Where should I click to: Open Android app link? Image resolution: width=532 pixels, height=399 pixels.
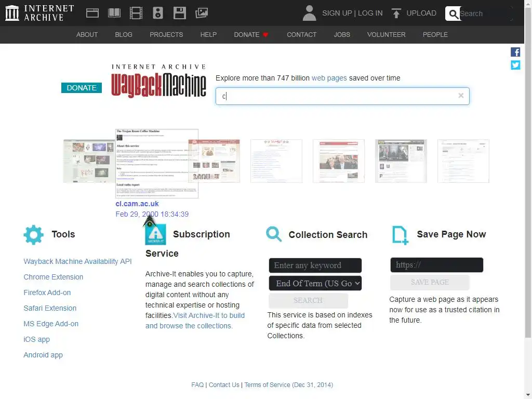(x=43, y=355)
